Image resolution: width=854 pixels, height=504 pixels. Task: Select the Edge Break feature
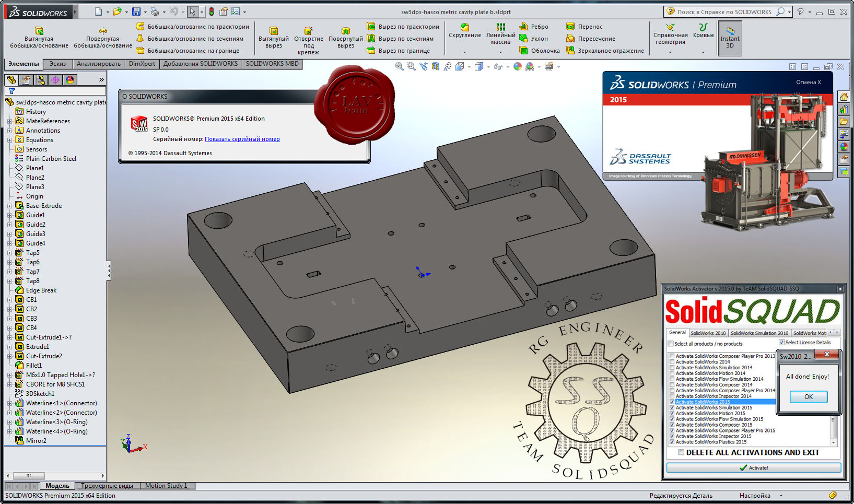pos(41,290)
